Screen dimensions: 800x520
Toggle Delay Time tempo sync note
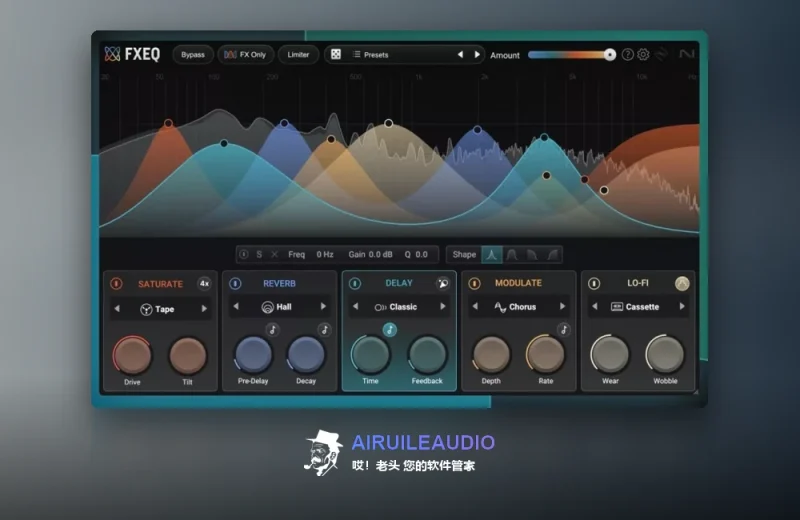click(390, 330)
